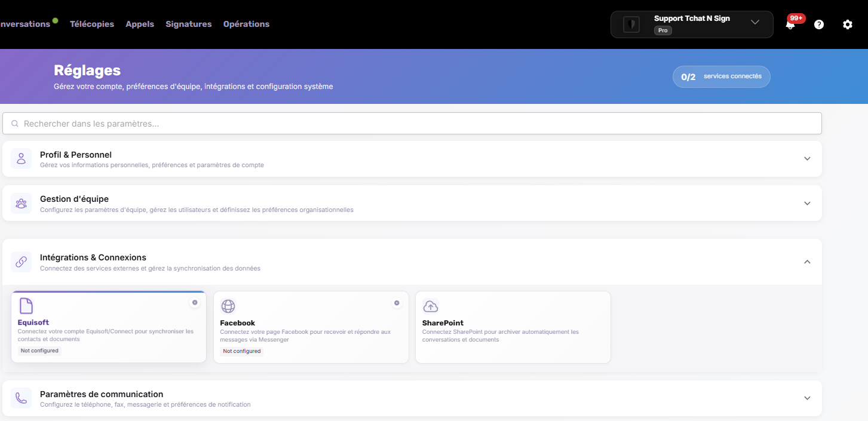
Task: Expand the Profil & Personnel section chevron
Action: pyautogui.click(x=807, y=159)
